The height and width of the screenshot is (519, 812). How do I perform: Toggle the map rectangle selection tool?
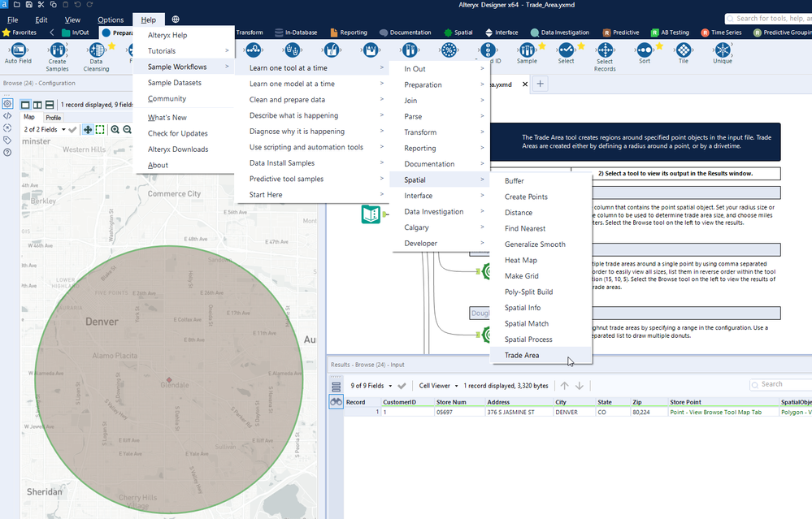click(x=100, y=129)
